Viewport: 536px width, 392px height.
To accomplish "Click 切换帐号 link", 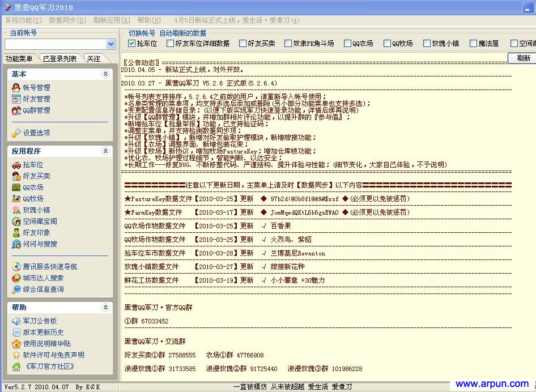I will (142, 33).
